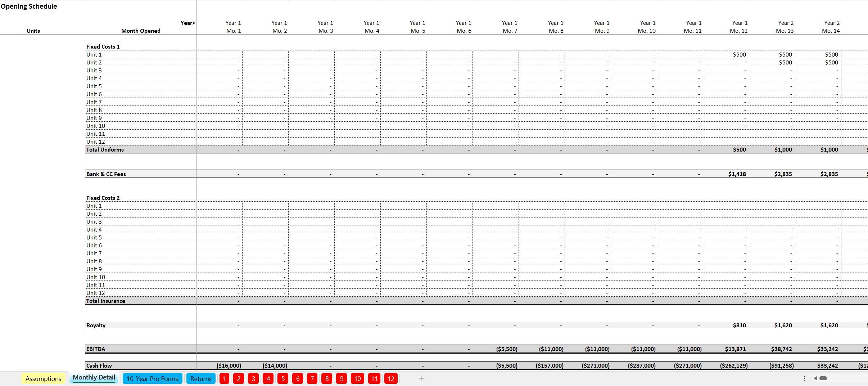Select Unit 10 under Fixed Costs 2

click(x=96, y=277)
